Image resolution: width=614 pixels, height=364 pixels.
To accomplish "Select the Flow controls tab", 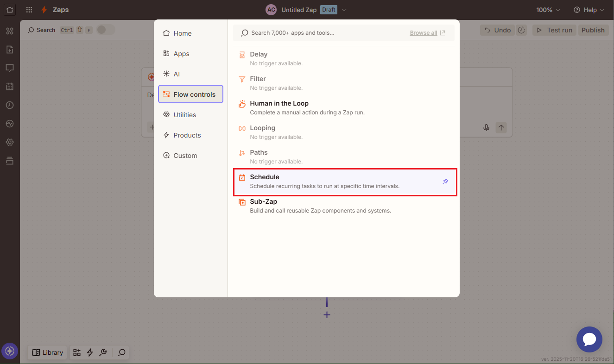I will 190,94.
